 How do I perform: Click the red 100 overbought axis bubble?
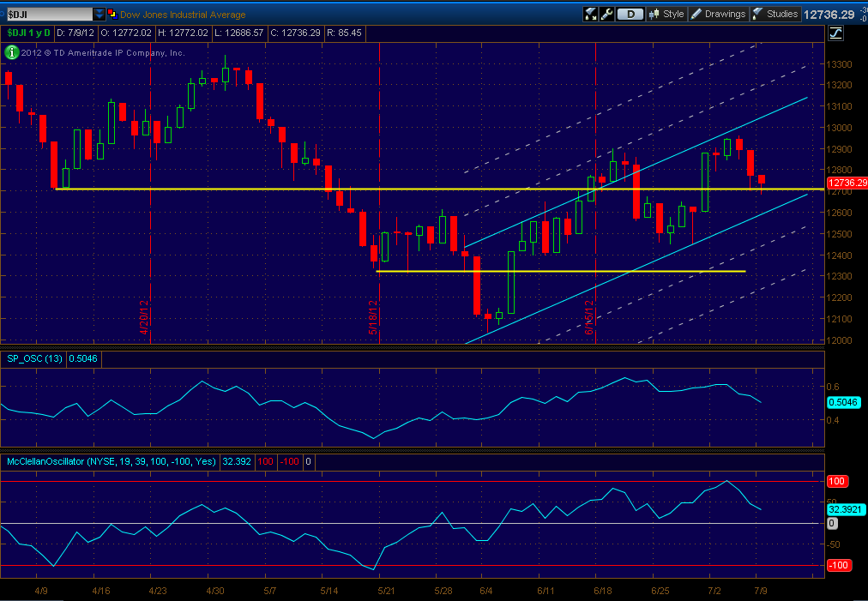(x=836, y=481)
